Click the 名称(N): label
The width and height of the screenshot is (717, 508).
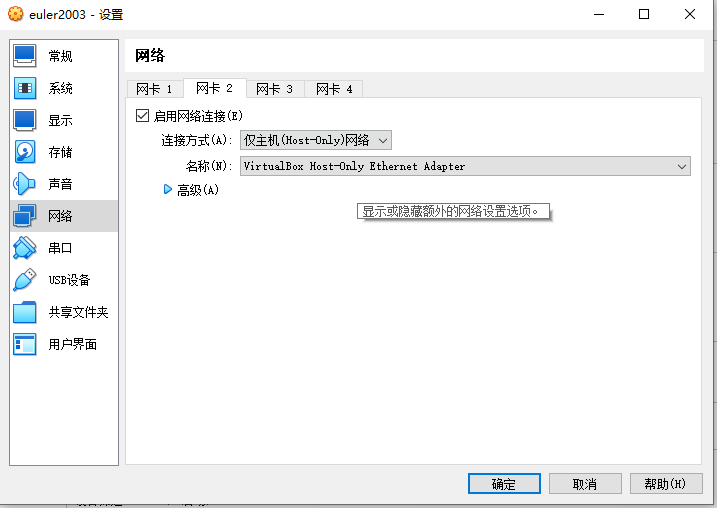coord(209,166)
